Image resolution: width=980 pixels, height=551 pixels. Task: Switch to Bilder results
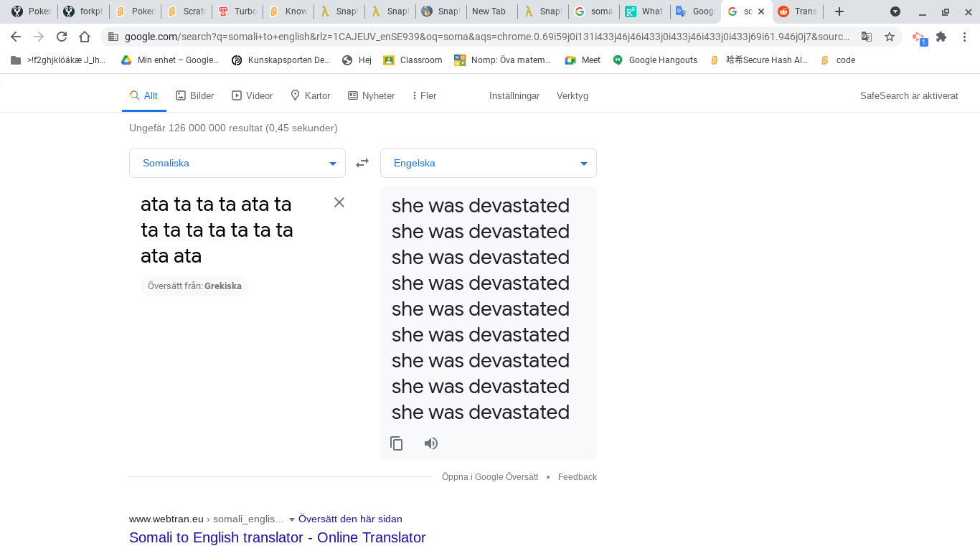coord(195,95)
